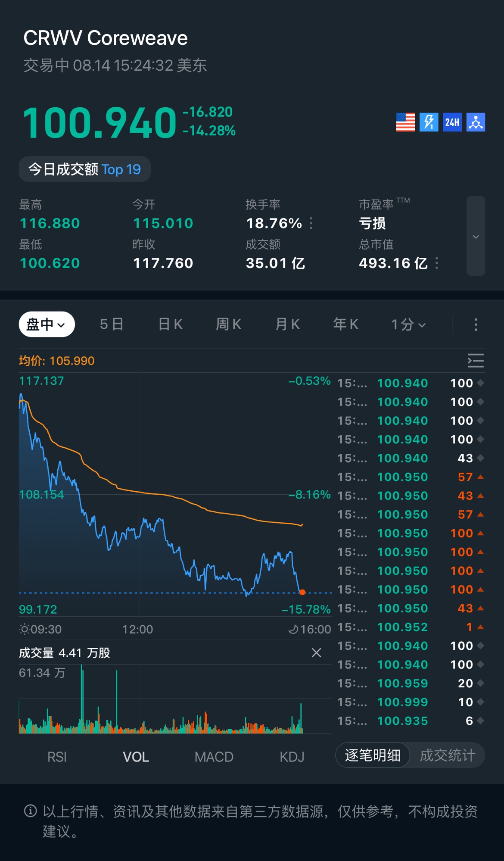Open the 盘中 session dropdown
Screen dimensions: 504x861
[47, 324]
